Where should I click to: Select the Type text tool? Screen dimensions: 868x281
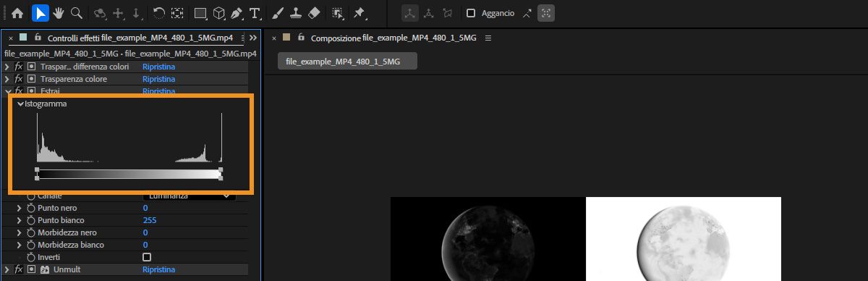tap(255, 13)
